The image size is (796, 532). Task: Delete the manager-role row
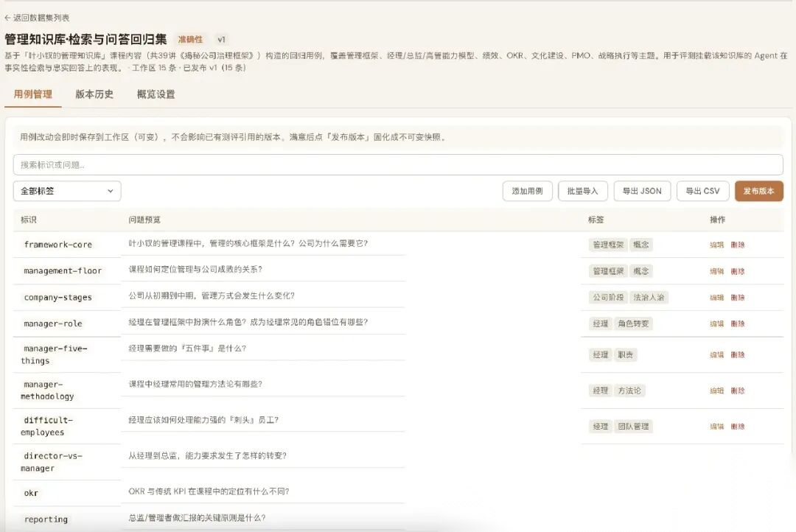[738, 324]
